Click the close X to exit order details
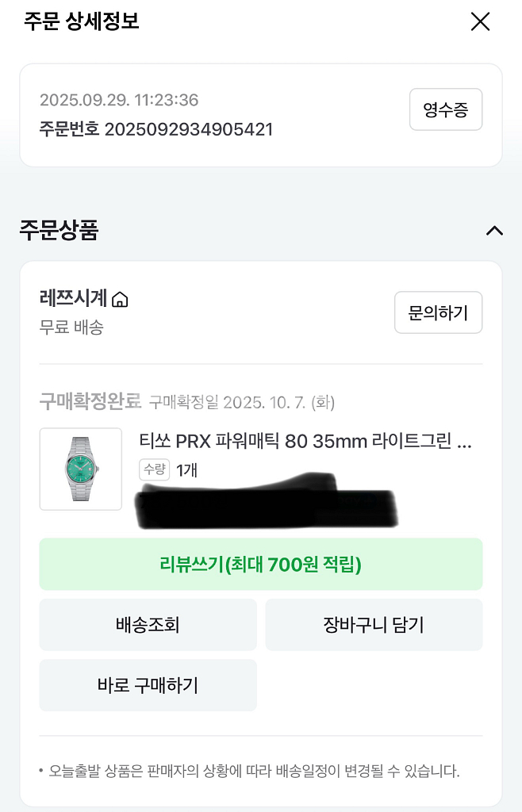 coord(480,22)
